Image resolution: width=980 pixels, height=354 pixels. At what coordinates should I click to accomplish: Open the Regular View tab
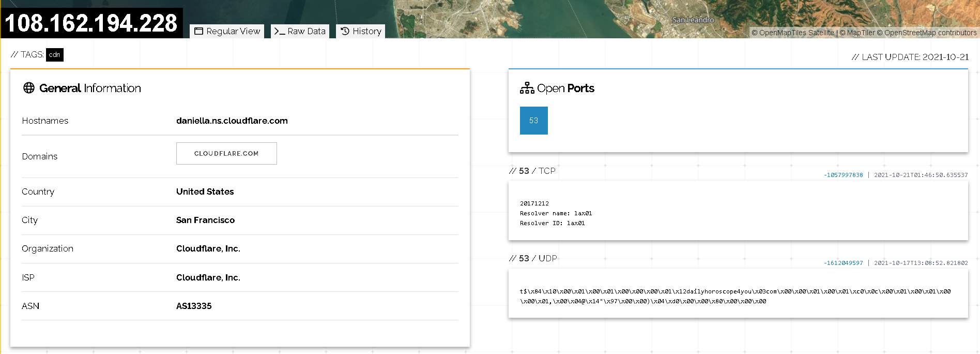click(x=227, y=32)
